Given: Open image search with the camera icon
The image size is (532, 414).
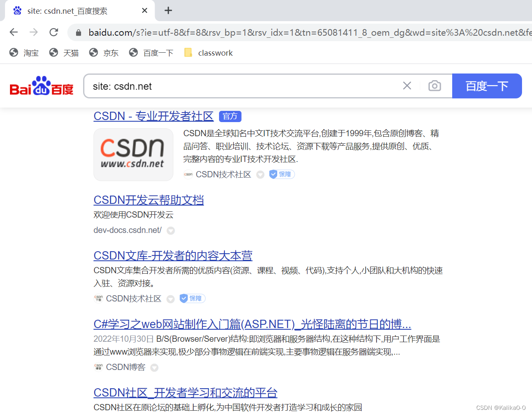Looking at the screenshot, I should click(x=434, y=86).
